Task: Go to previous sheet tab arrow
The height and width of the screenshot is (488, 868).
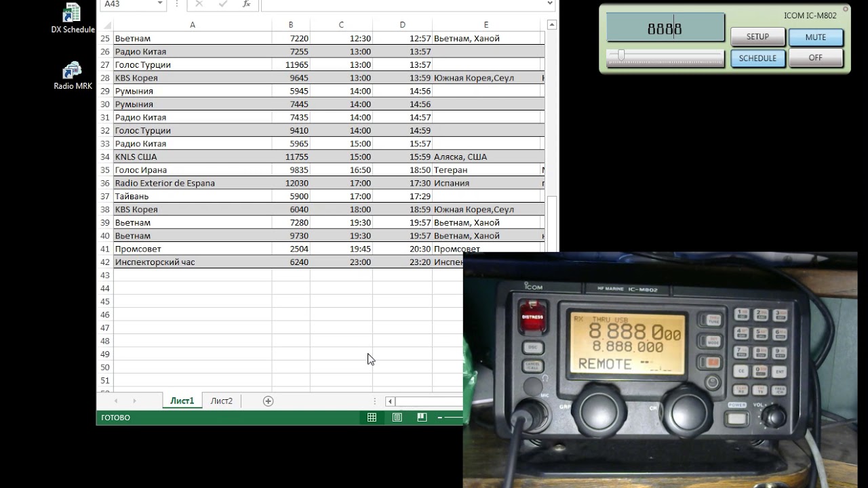Action: [116, 401]
